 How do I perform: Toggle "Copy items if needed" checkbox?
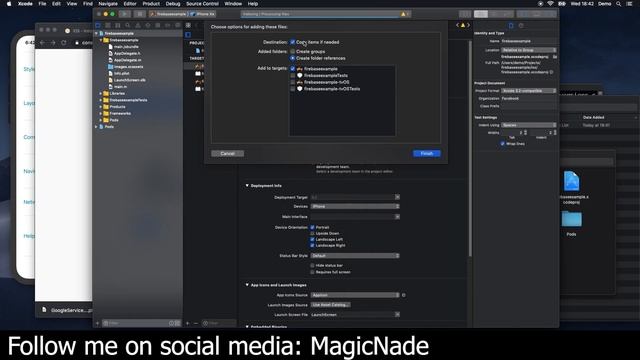[x=293, y=42]
